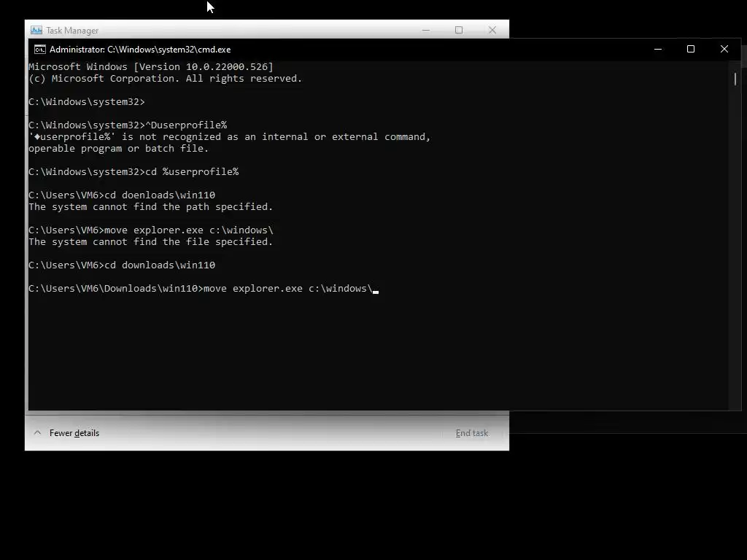This screenshot has width=747, height=560.
Task: Click the line 'C:\Windows\system32>^Duserprofile%'
Action: click(128, 125)
